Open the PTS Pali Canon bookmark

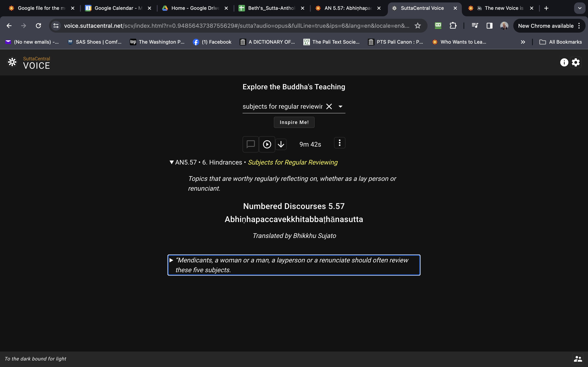395,42
